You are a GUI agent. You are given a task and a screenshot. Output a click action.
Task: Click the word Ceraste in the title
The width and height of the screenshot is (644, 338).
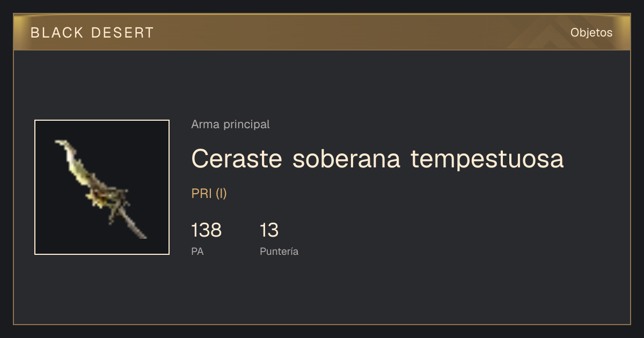pyautogui.click(x=237, y=158)
